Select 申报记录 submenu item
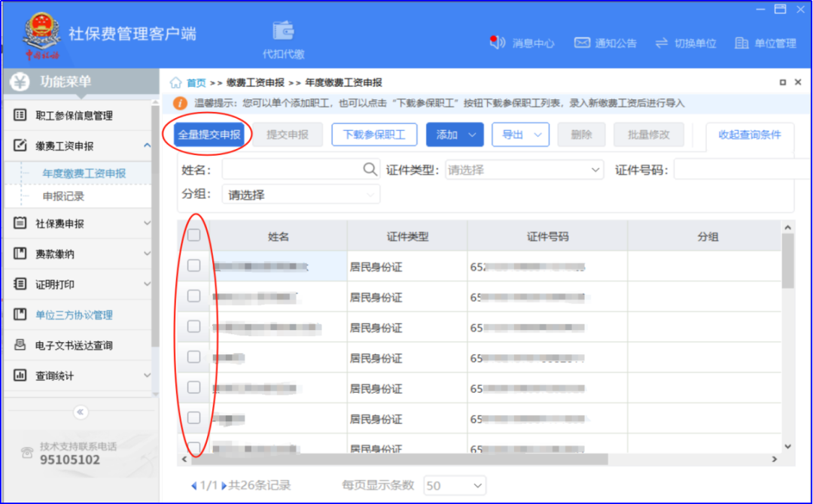The width and height of the screenshot is (813, 504). [63, 196]
